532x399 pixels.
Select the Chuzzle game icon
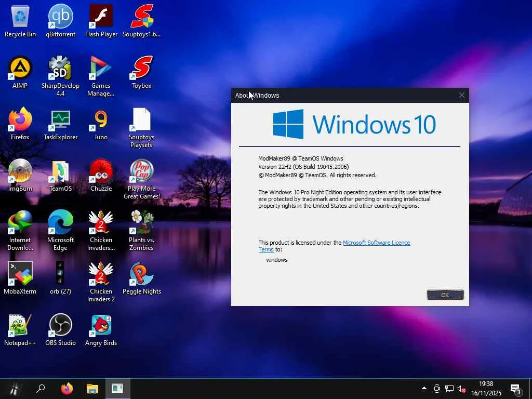[101, 175]
